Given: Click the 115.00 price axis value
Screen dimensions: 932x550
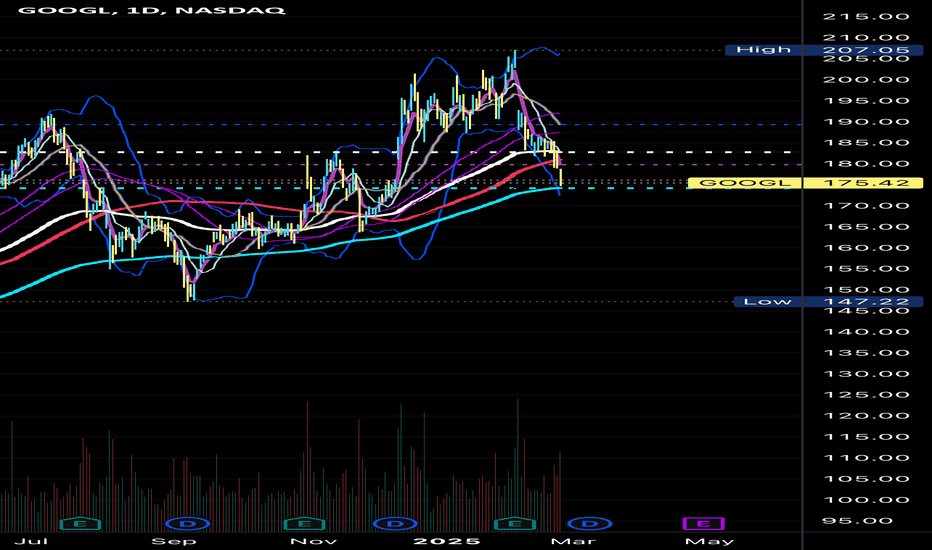Looking at the screenshot, I should point(866,437).
